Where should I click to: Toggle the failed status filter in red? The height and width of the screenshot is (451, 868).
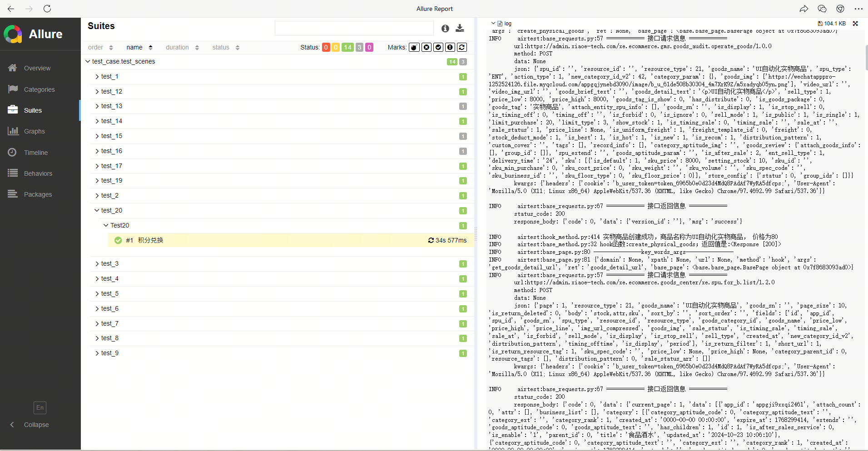[x=326, y=47]
